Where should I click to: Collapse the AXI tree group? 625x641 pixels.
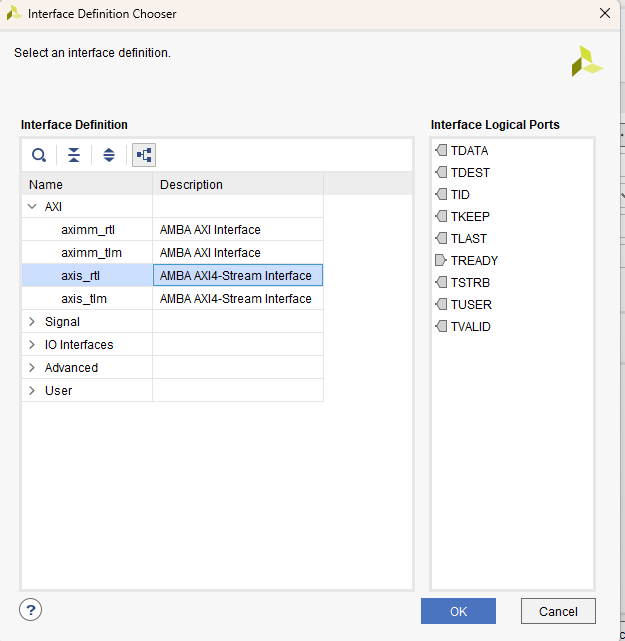coord(32,207)
